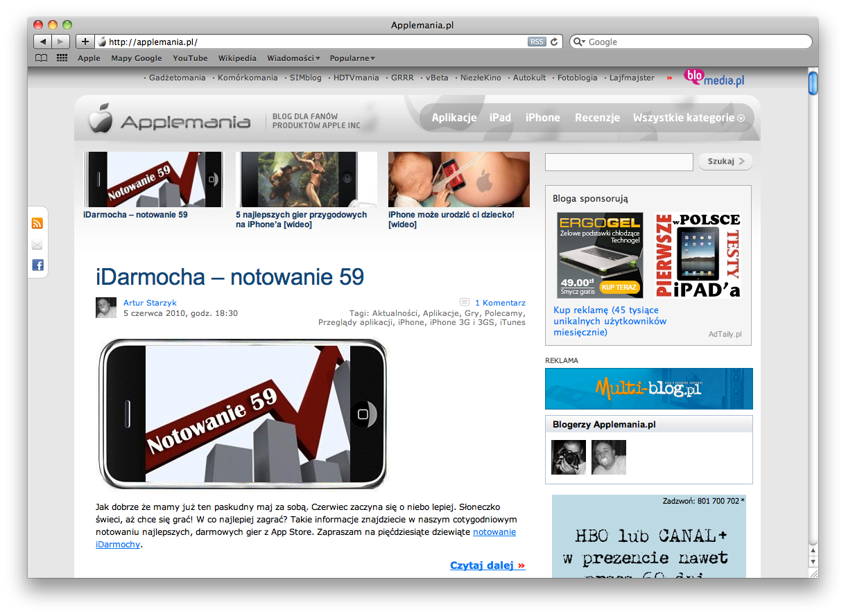Click the Szukaj search button
The width and height of the screenshot is (846, 616).
click(x=725, y=161)
